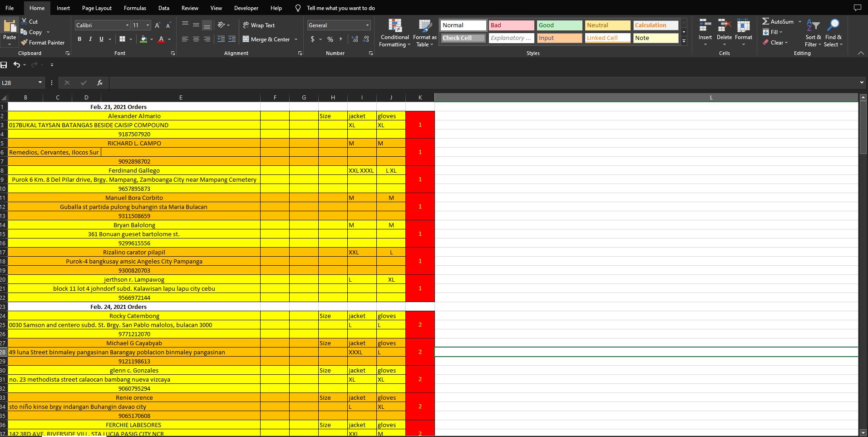This screenshot has width=868, height=437.
Task: Open the Sort & Filter menu
Action: point(813,33)
